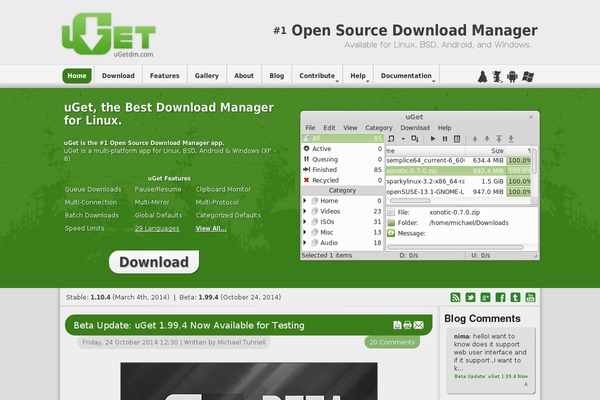Click the BSD daemon platform icon
The width and height of the screenshot is (600, 400).
[x=497, y=77]
